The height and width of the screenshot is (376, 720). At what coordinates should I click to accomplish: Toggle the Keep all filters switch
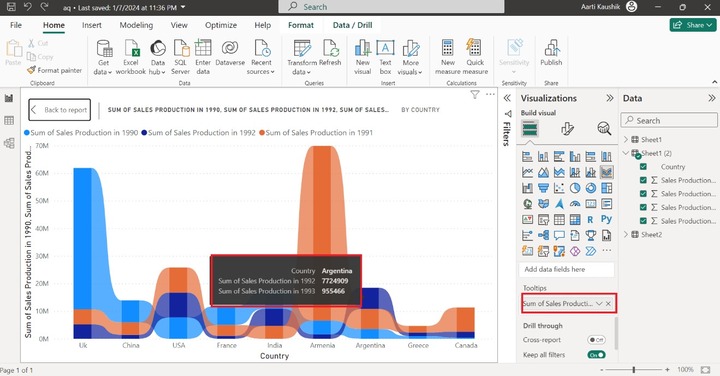click(596, 355)
